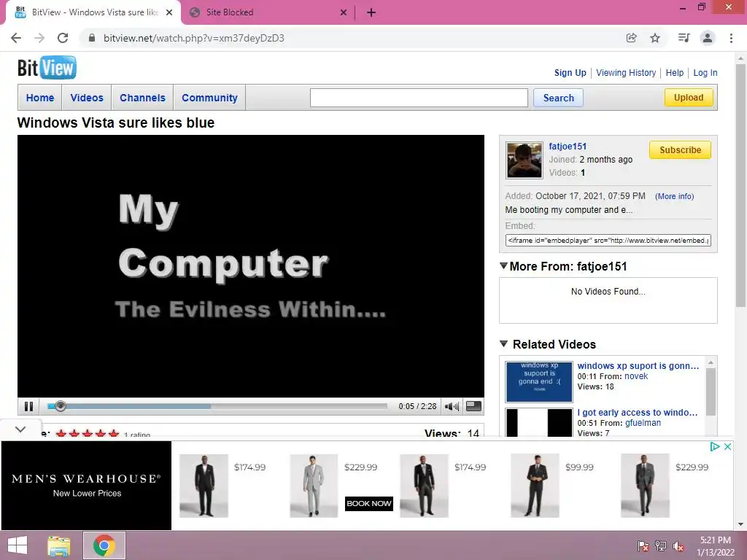The height and width of the screenshot is (560, 747).
Task: Click the AdChoices triangle icon
Action: 715,447
